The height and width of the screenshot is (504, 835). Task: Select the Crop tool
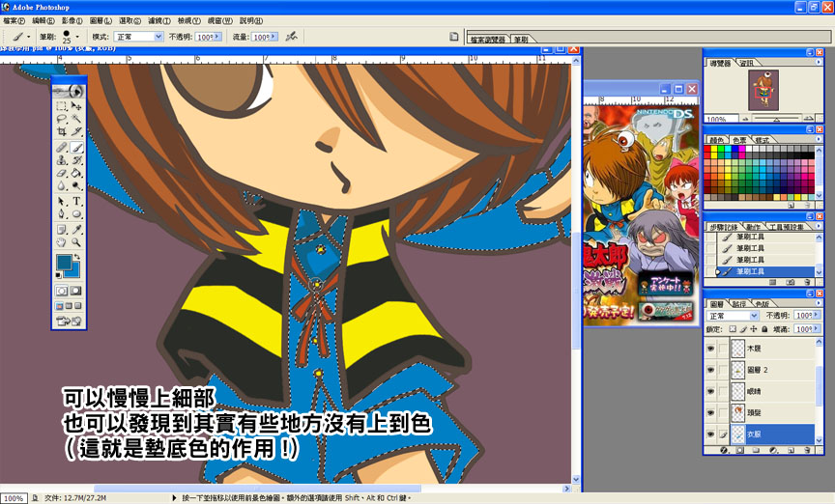tap(61, 131)
